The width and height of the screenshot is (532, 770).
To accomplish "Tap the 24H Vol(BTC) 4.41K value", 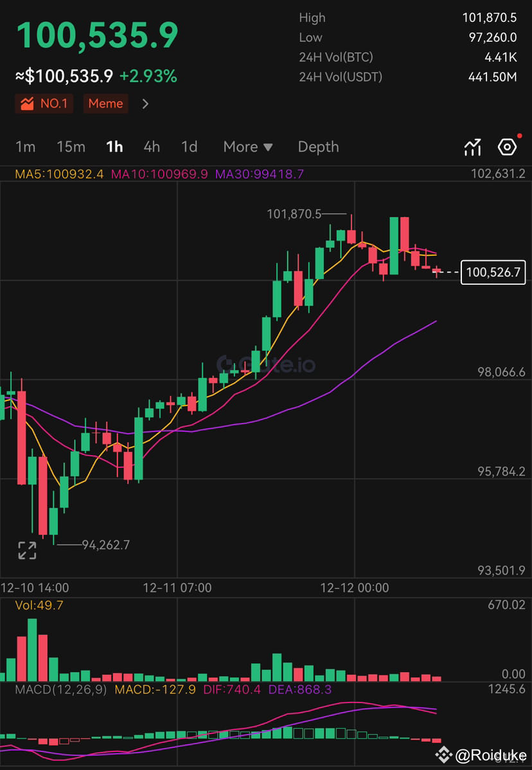I will coord(501,57).
